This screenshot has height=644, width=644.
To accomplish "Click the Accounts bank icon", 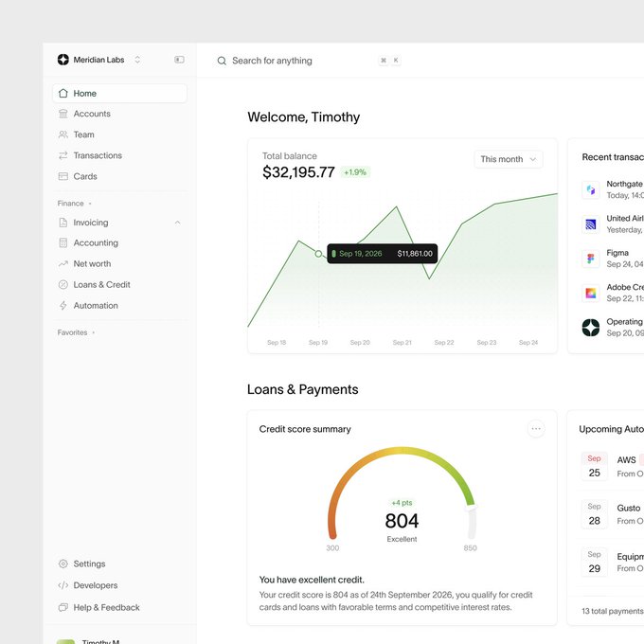I will (x=63, y=114).
